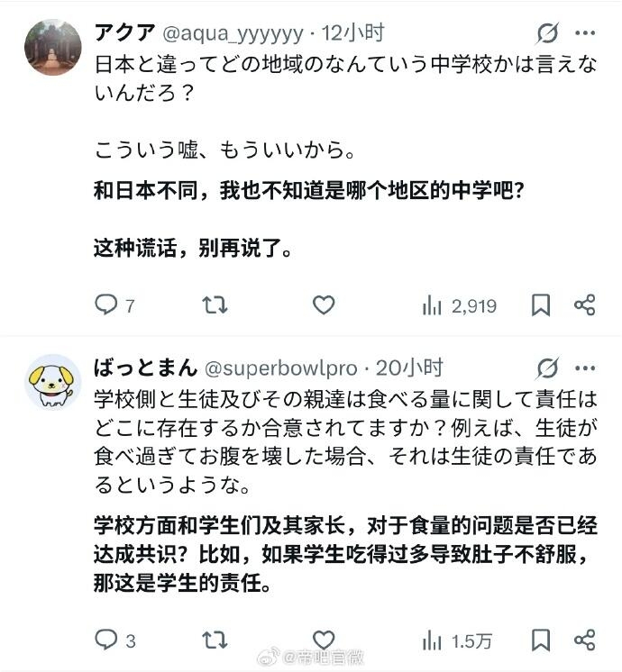
Task: Like the アクア tweet
Action: pyautogui.click(x=324, y=305)
